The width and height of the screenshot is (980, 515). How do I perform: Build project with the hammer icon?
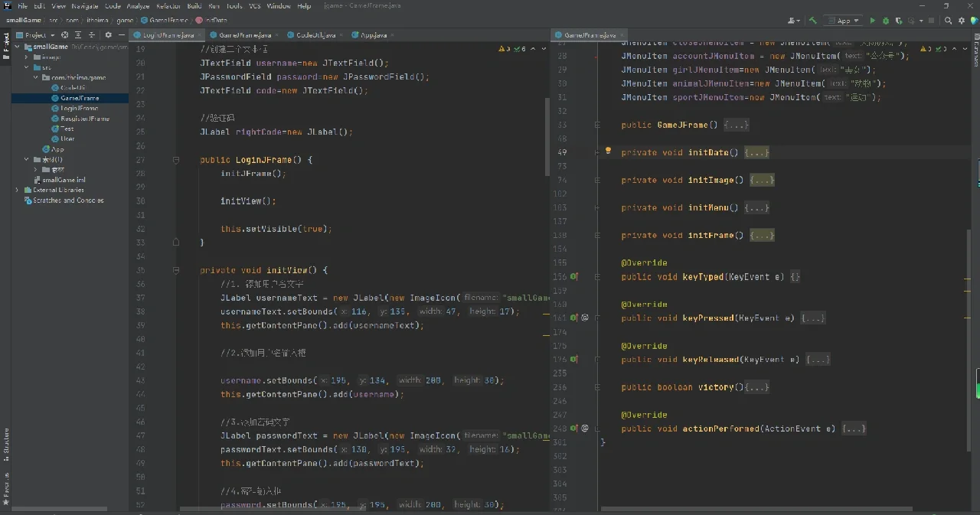pyautogui.click(x=813, y=21)
